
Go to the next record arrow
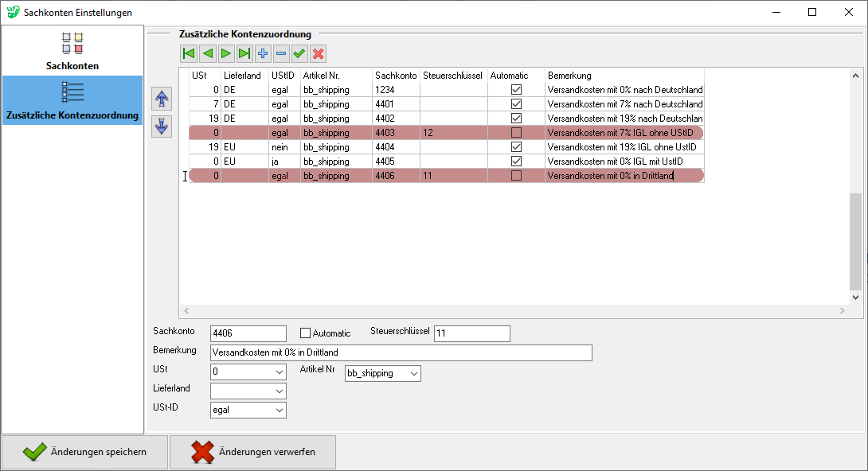click(x=225, y=54)
